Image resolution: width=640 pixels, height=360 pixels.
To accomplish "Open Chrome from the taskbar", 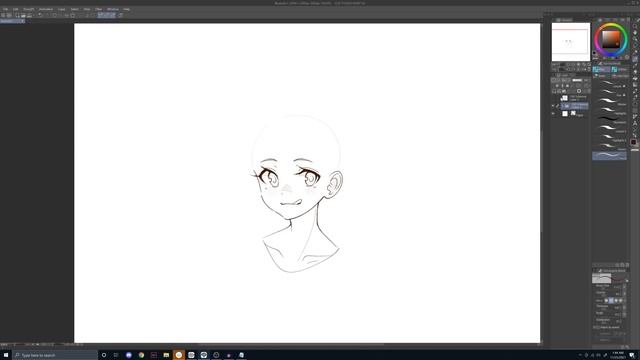I will [141, 355].
